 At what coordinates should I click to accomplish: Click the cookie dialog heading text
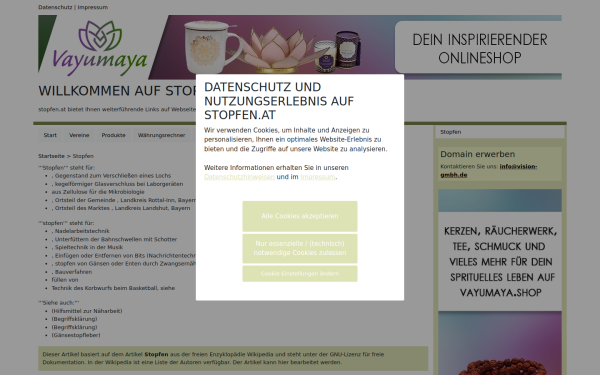click(x=279, y=101)
